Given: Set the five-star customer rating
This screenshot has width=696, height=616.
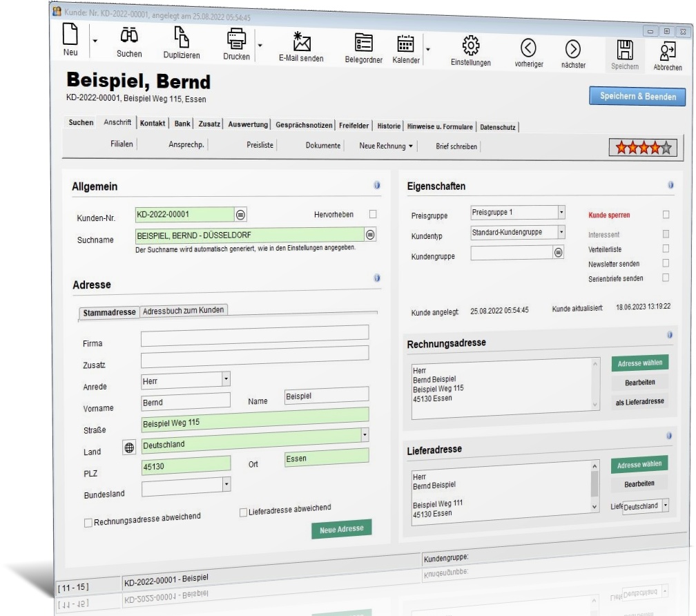Looking at the screenshot, I should coord(666,148).
